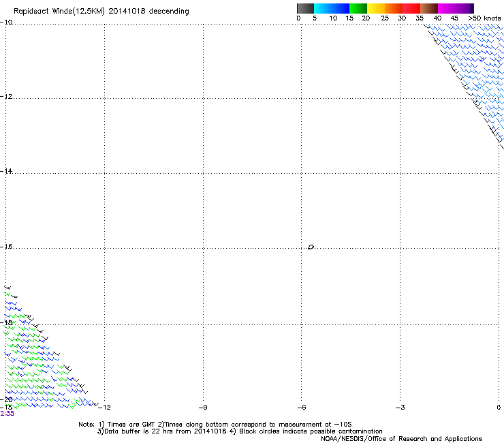
Task: Click the '-18' latitude axis label
Action: [6, 322]
